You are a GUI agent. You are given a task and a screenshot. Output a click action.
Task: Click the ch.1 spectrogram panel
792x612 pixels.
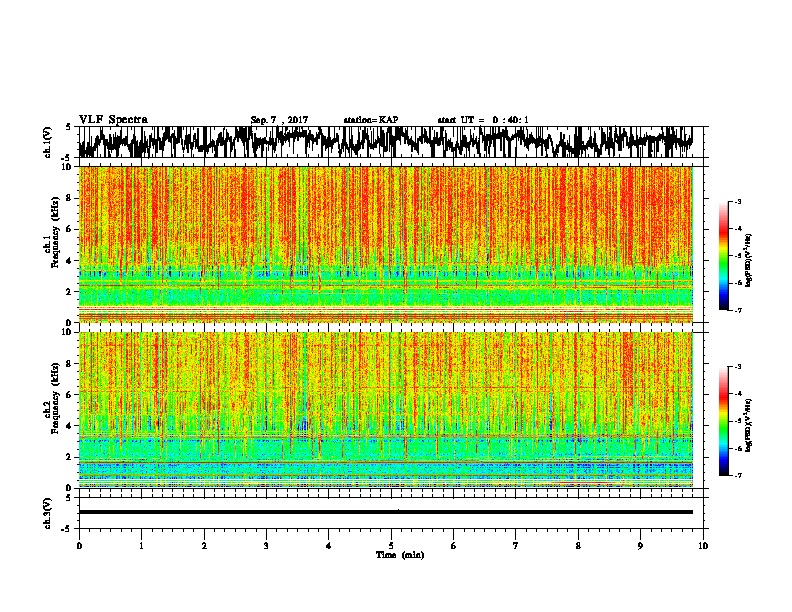click(x=386, y=244)
